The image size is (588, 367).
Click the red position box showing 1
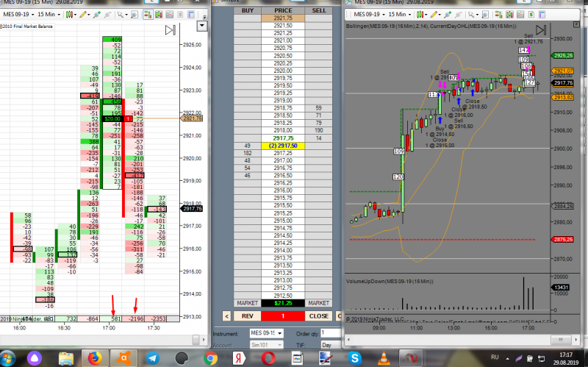(283, 316)
